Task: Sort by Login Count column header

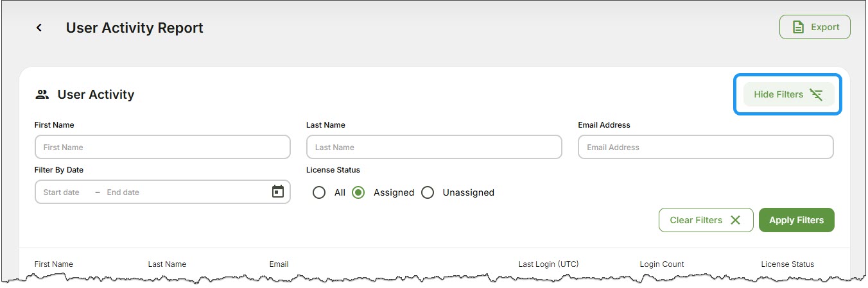Action: 662,264
